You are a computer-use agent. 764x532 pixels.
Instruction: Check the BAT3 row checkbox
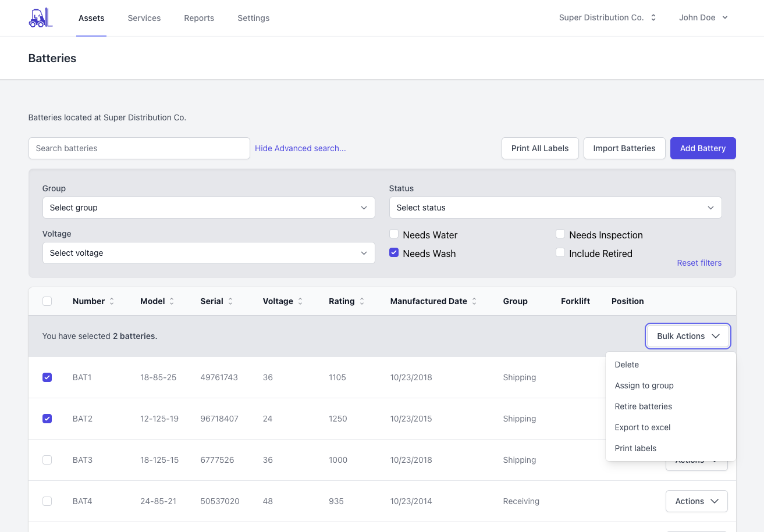47,460
